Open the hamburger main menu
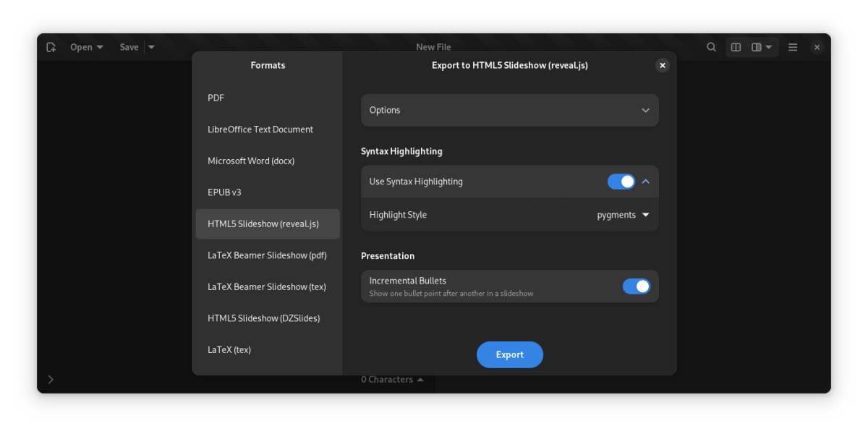The width and height of the screenshot is (868, 434). (x=793, y=47)
